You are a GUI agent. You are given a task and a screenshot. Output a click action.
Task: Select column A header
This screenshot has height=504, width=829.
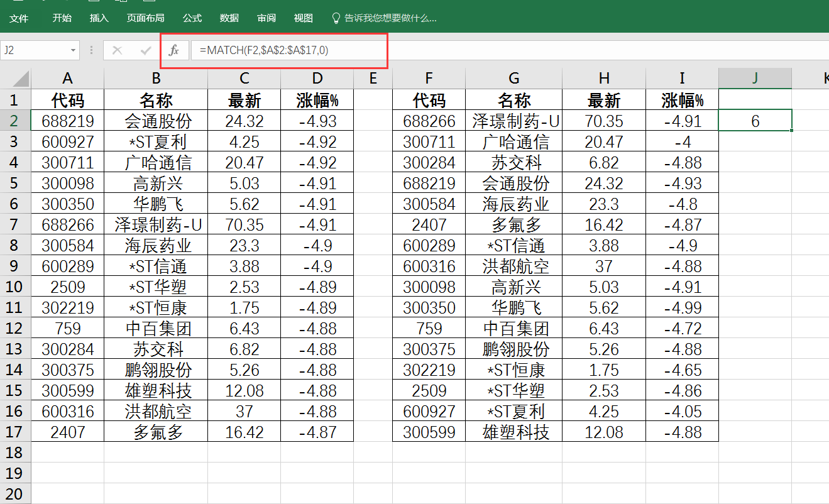(68, 79)
